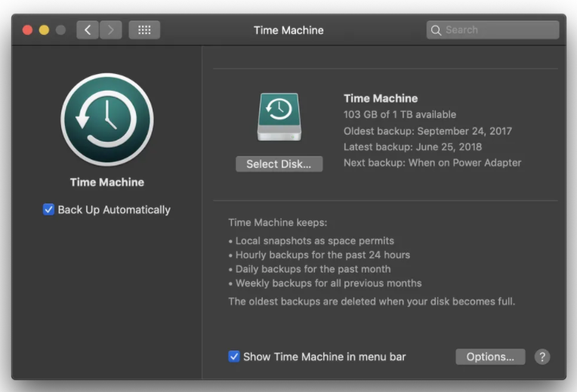Click the Time Machine window title
This screenshot has width=577, height=392.
tap(288, 30)
